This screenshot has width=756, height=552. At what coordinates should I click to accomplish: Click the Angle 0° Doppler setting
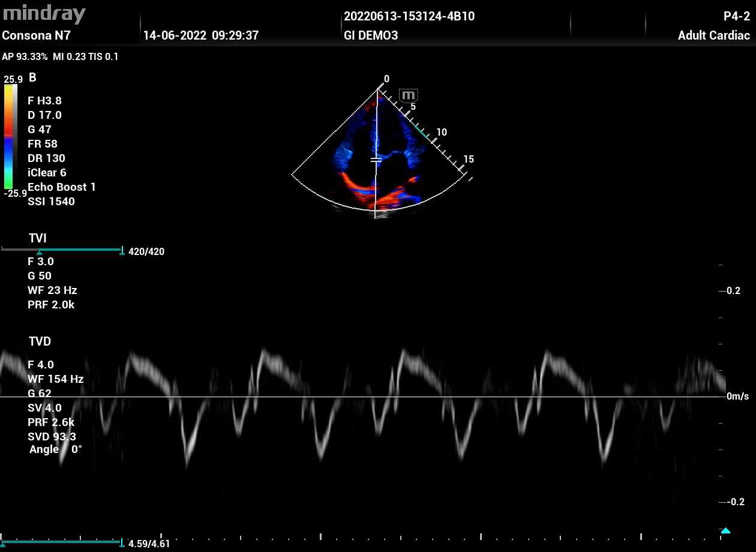point(56,449)
